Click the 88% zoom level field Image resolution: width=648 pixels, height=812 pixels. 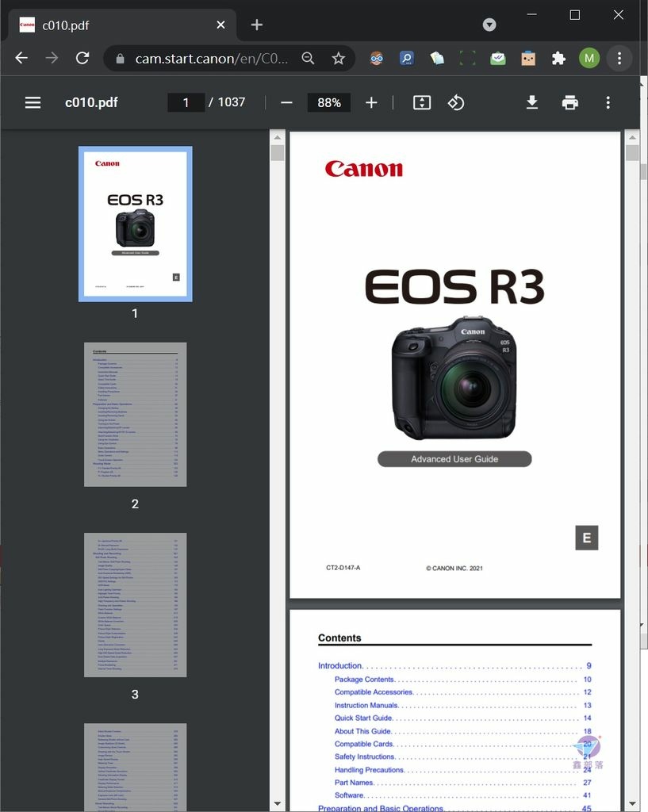(329, 102)
